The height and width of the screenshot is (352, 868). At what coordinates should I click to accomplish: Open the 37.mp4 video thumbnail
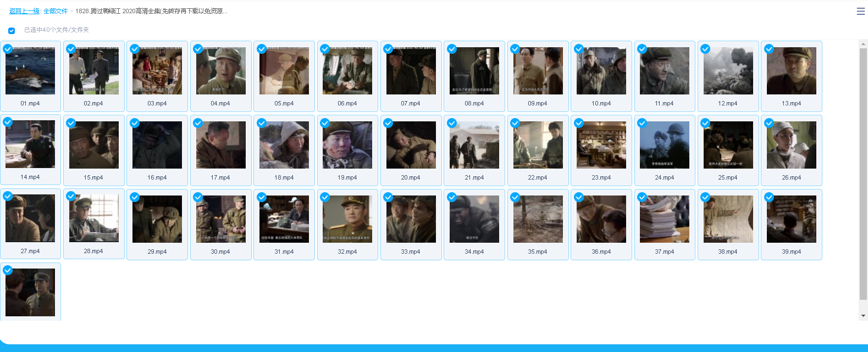pyautogui.click(x=665, y=219)
